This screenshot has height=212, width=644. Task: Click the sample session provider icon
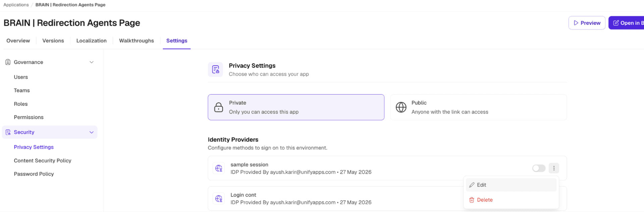click(219, 168)
